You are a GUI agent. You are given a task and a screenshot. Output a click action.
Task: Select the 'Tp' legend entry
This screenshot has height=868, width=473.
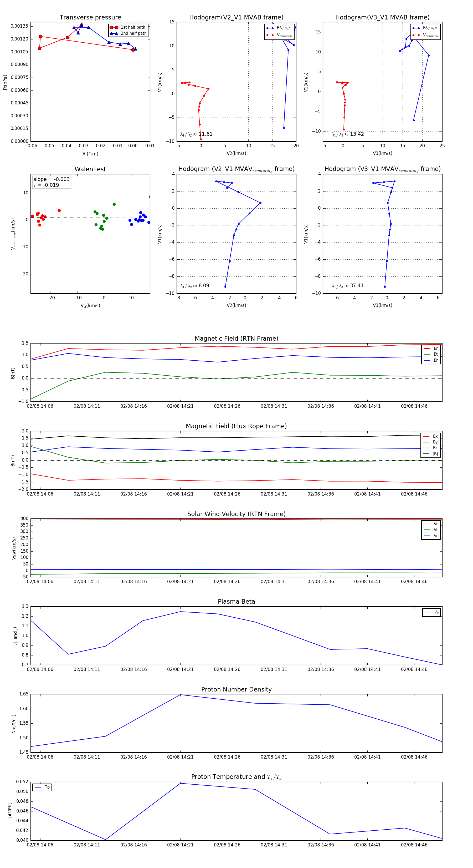(x=42, y=787)
